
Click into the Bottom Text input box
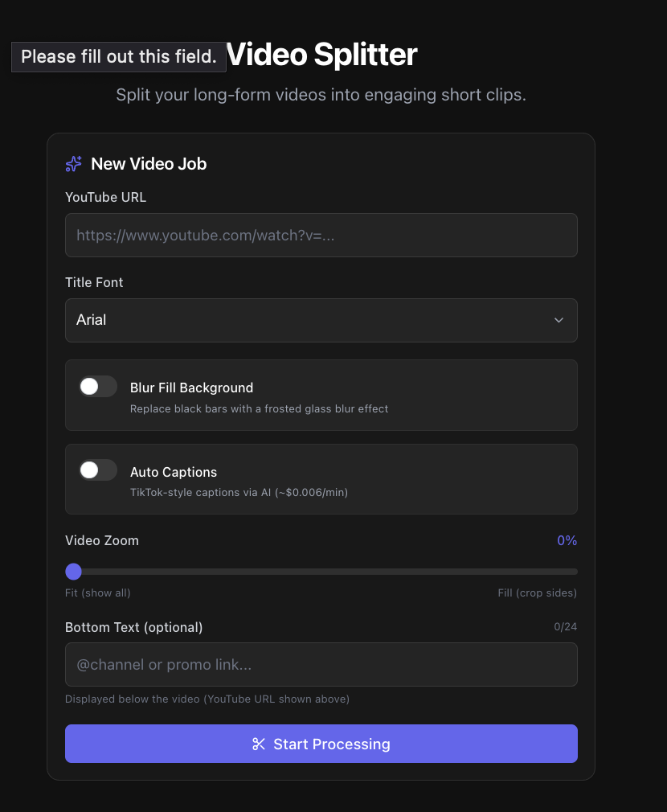pos(321,664)
